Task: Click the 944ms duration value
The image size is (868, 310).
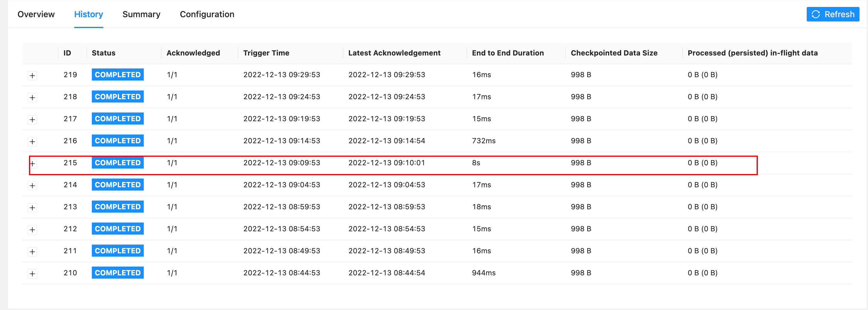Action: click(484, 273)
